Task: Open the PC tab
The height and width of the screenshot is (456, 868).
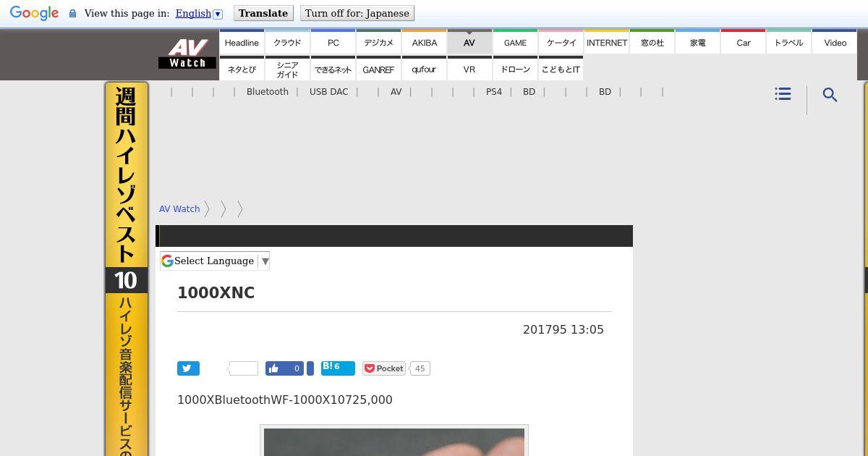Action: pyautogui.click(x=333, y=42)
